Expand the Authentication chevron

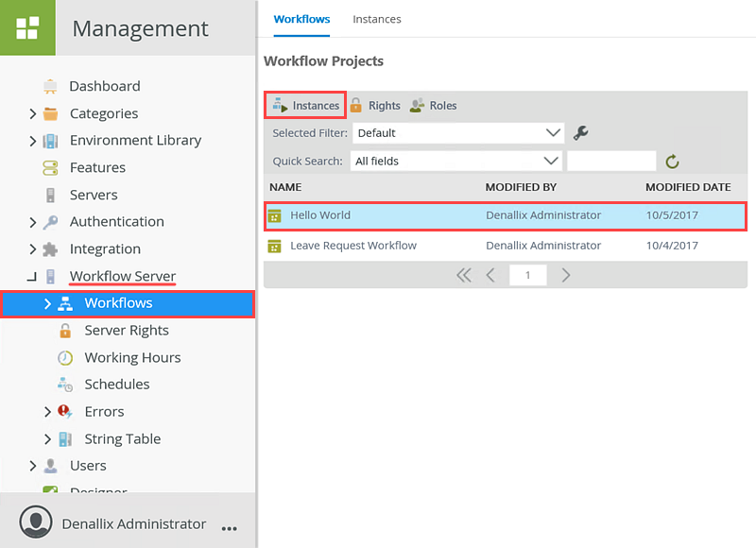point(32,222)
